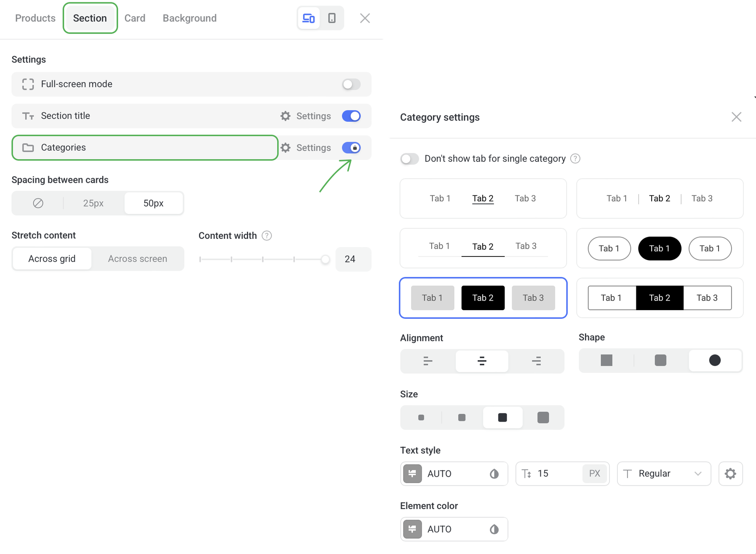
Task: Switch to desktop device view icon
Action: point(308,18)
